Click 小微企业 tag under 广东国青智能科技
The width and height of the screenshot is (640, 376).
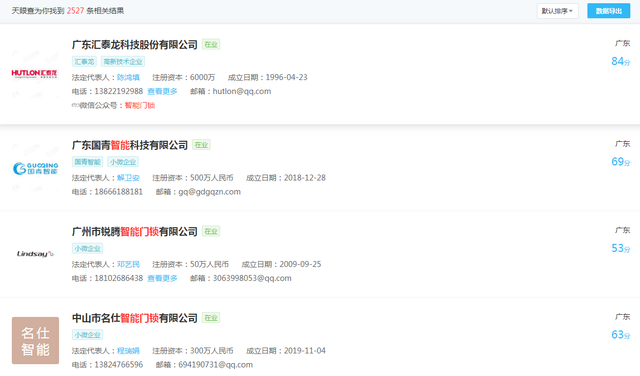[x=123, y=162]
